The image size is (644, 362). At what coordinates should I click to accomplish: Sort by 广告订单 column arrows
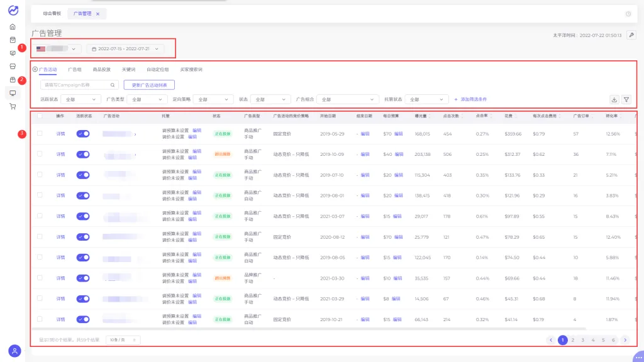(592, 116)
